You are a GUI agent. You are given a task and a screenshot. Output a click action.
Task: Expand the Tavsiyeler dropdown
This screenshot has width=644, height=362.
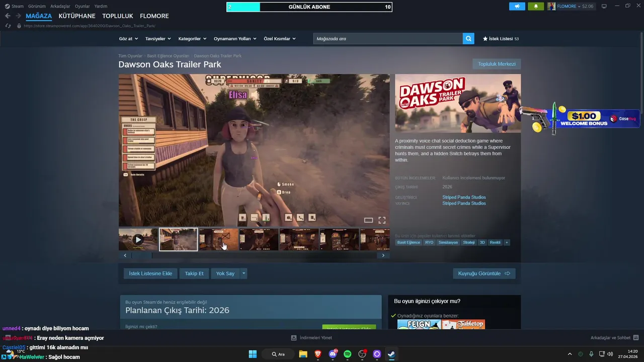(x=158, y=39)
